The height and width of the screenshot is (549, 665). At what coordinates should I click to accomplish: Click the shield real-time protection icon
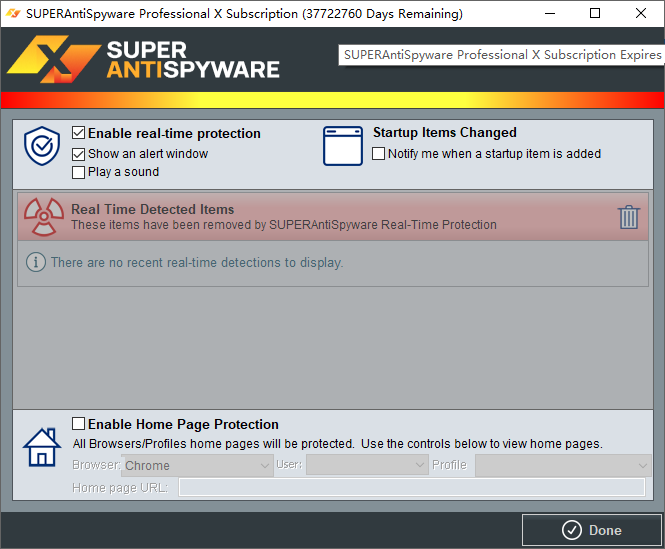(42, 146)
